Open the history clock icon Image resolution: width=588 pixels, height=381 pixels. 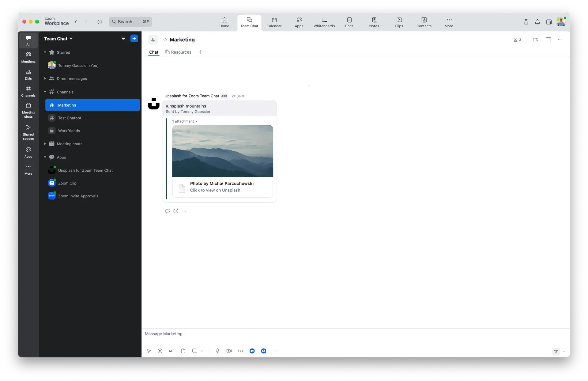(x=100, y=22)
